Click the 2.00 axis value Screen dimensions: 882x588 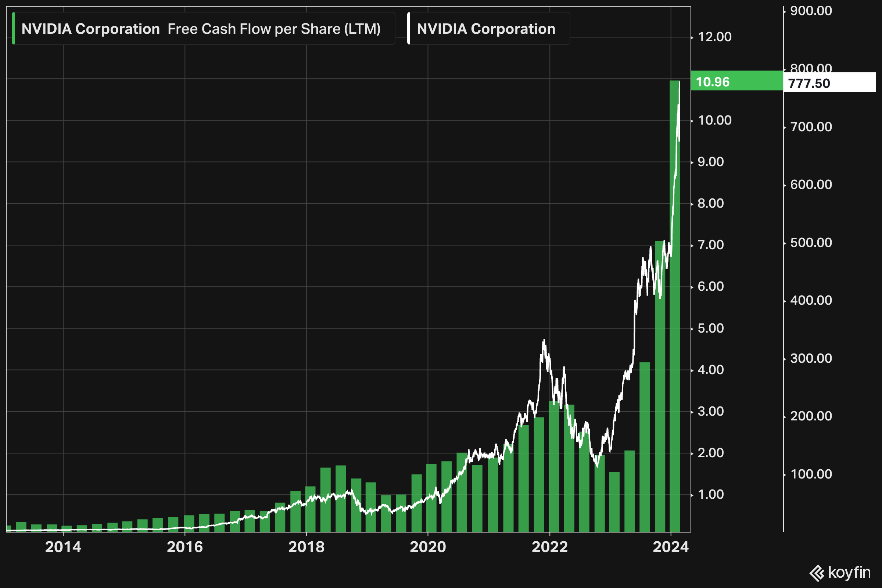tap(711, 453)
